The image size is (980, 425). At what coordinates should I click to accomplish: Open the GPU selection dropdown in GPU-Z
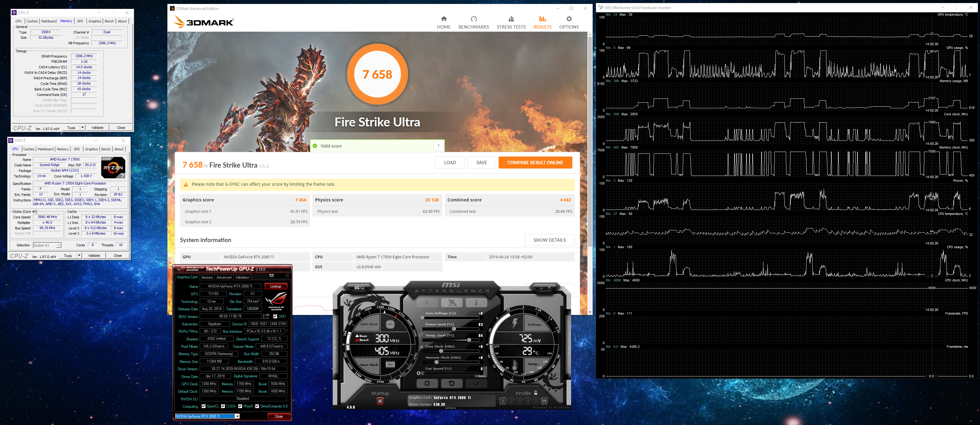tap(207, 416)
